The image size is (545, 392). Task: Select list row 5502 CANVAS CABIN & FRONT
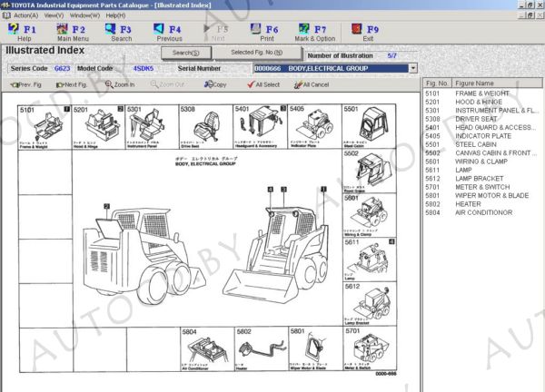(x=481, y=153)
